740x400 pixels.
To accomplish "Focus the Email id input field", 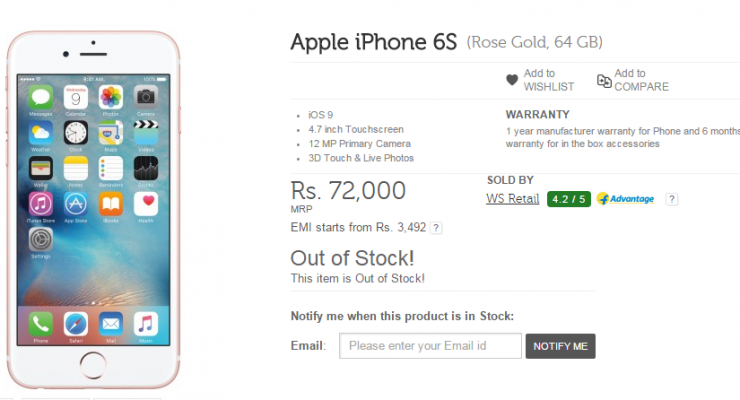I will point(430,346).
